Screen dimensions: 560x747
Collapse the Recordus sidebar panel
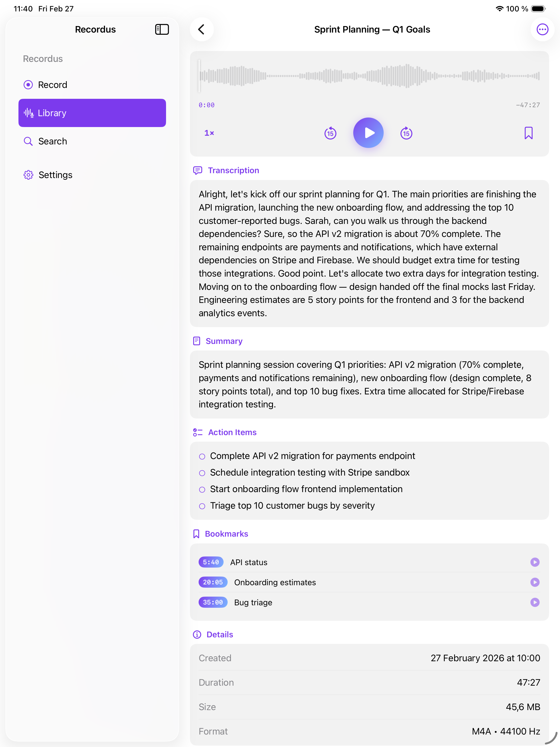point(162,29)
